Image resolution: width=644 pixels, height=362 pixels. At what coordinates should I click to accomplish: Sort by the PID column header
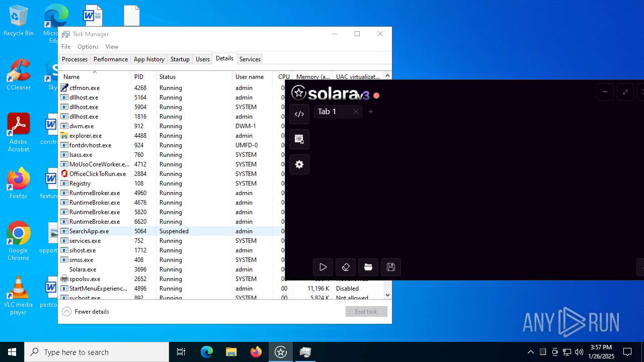(x=143, y=76)
